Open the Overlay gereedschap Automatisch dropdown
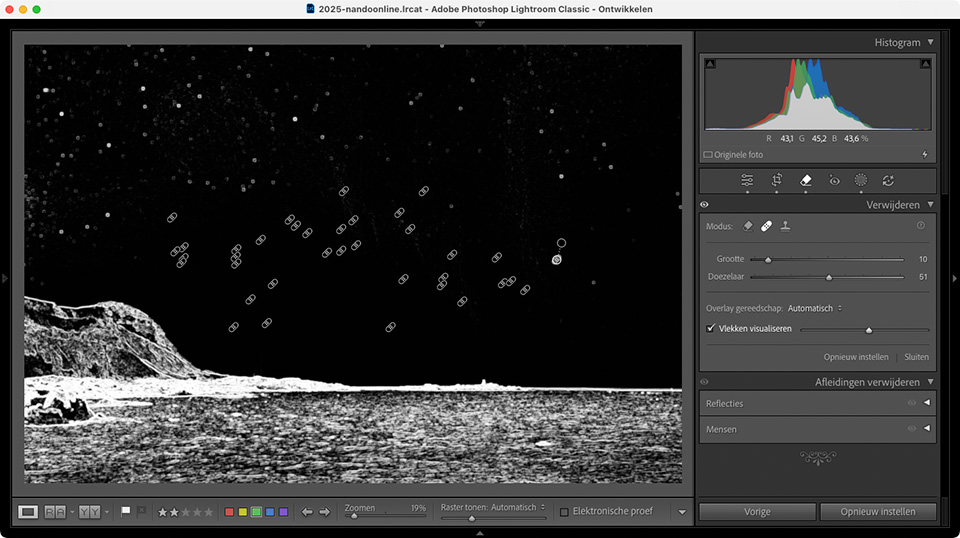The height and width of the screenshot is (538, 960). (x=814, y=308)
